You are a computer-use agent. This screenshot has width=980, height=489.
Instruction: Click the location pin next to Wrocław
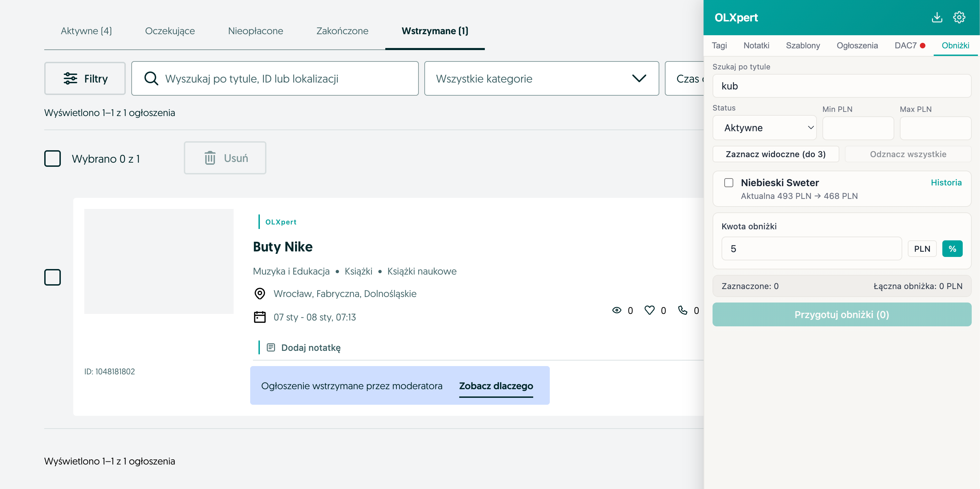tap(260, 293)
